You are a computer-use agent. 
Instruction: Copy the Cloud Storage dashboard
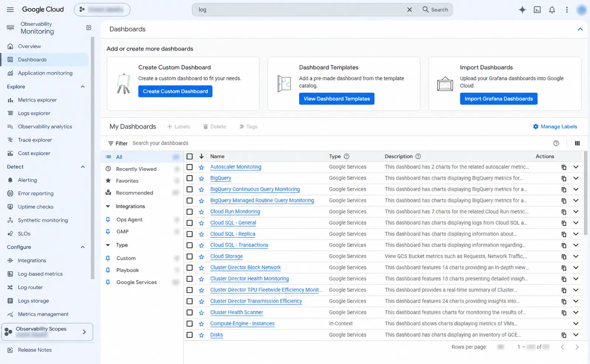point(564,256)
